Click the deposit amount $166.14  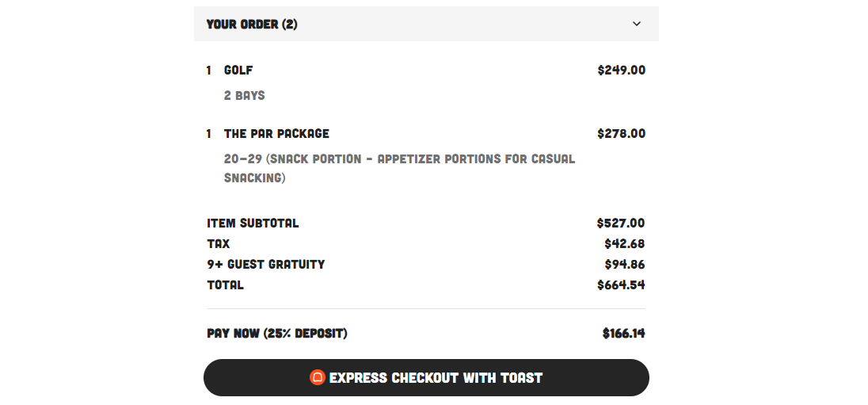pyautogui.click(x=624, y=333)
